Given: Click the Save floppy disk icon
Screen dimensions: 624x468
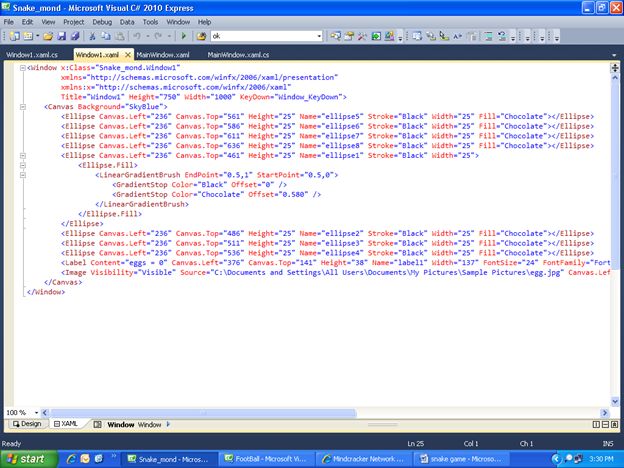Looking at the screenshot, I should (62, 36).
